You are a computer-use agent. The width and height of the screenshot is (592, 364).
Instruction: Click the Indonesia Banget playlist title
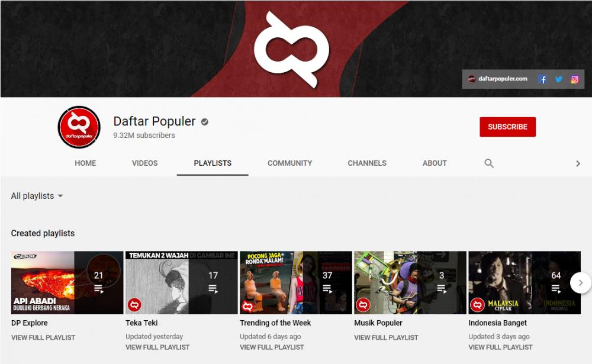[498, 323]
